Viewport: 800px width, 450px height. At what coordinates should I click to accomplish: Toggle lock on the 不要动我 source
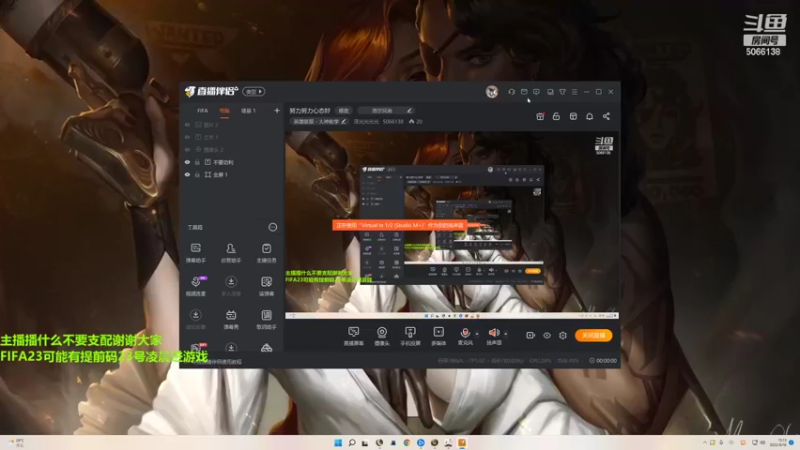coord(197,162)
